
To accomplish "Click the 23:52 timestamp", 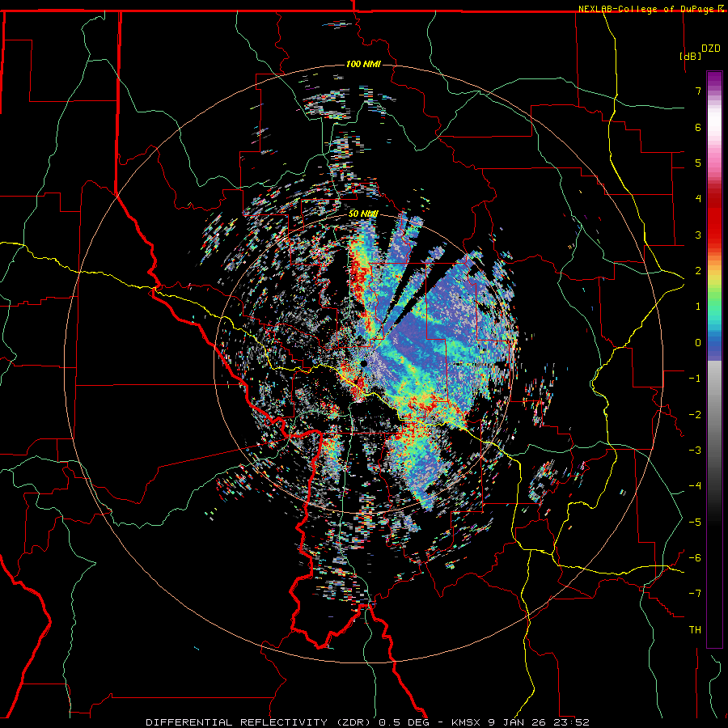I will click(x=570, y=722).
